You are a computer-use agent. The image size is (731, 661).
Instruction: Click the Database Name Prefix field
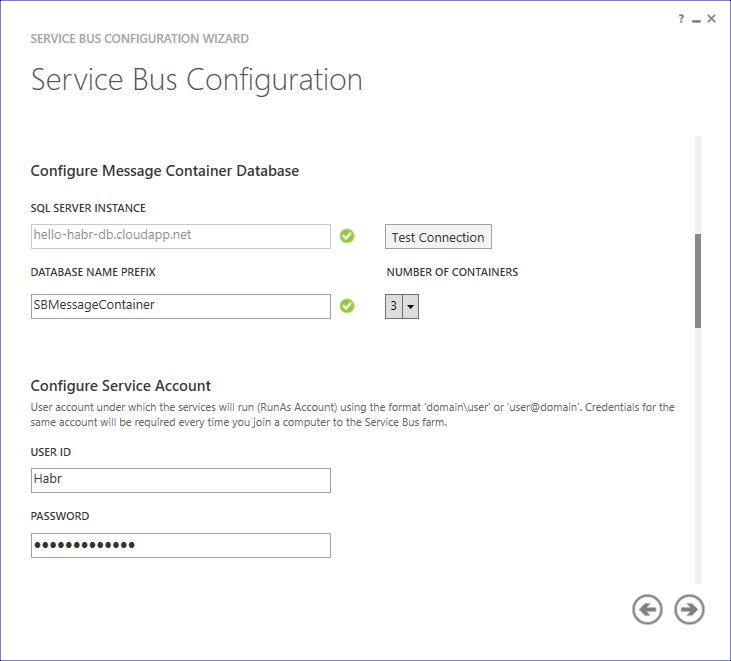coord(181,306)
